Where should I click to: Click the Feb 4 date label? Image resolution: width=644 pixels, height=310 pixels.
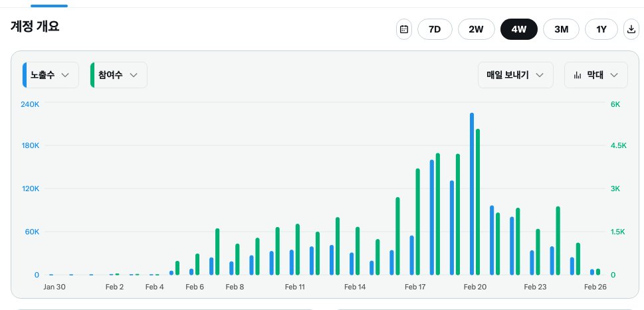click(154, 287)
